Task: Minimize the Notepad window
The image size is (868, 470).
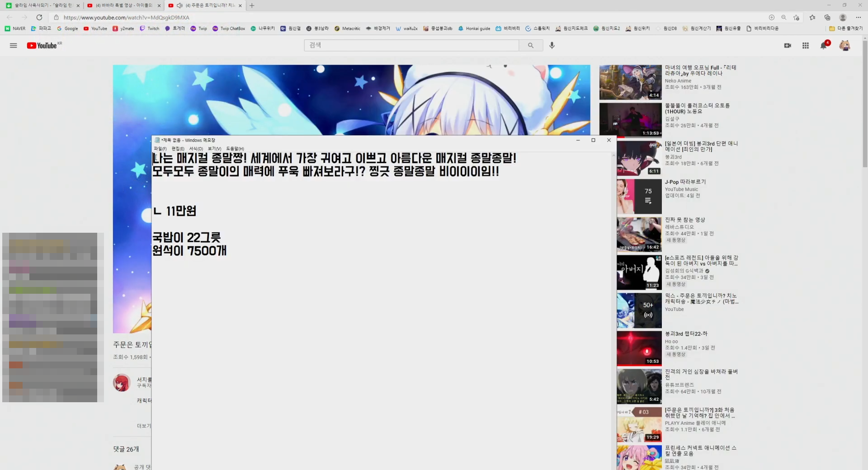Action: click(578, 140)
